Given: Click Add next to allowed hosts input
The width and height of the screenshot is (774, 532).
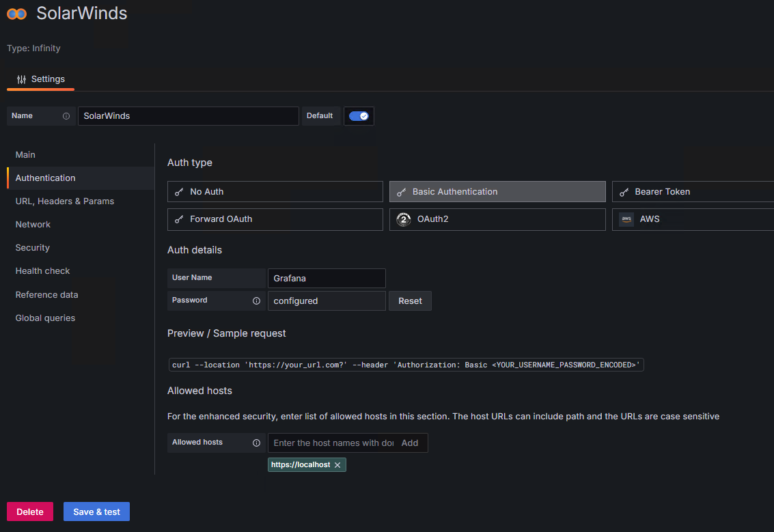Looking at the screenshot, I should point(410,443).
